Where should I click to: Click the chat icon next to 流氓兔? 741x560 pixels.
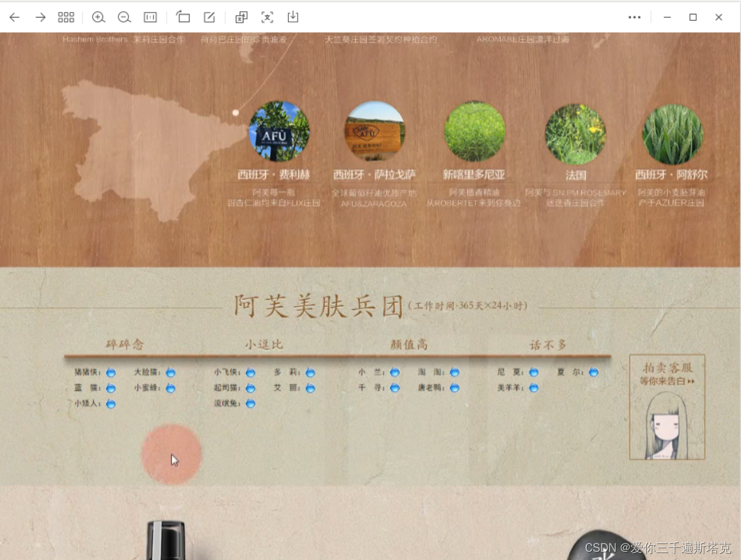pos(250,404)
